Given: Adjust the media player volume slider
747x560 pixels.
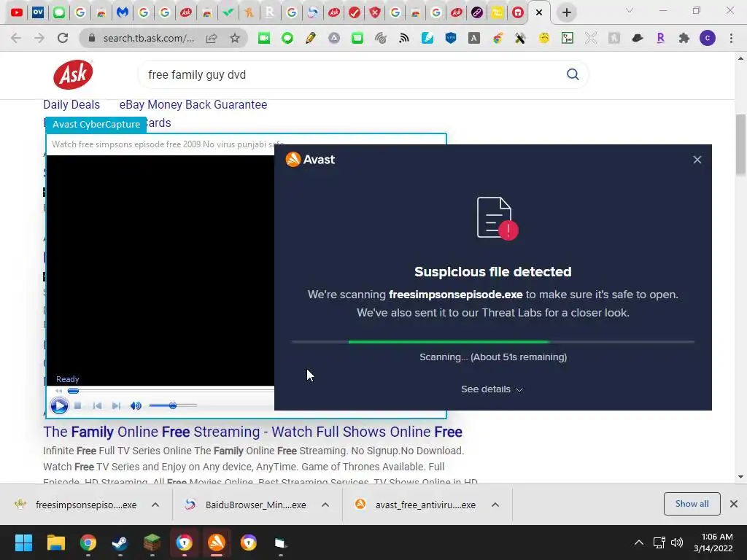Looking at the screenshot, I should (173, 405).
